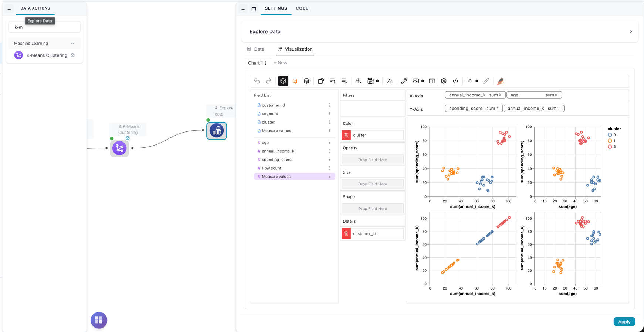Click the Shape drop field area
The height and width of the screenshot is (332, 644).
point(372,209)
